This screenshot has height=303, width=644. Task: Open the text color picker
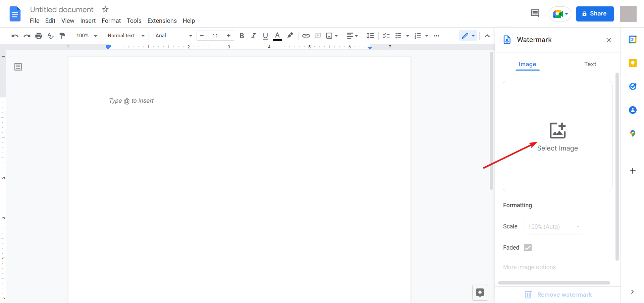277,36
